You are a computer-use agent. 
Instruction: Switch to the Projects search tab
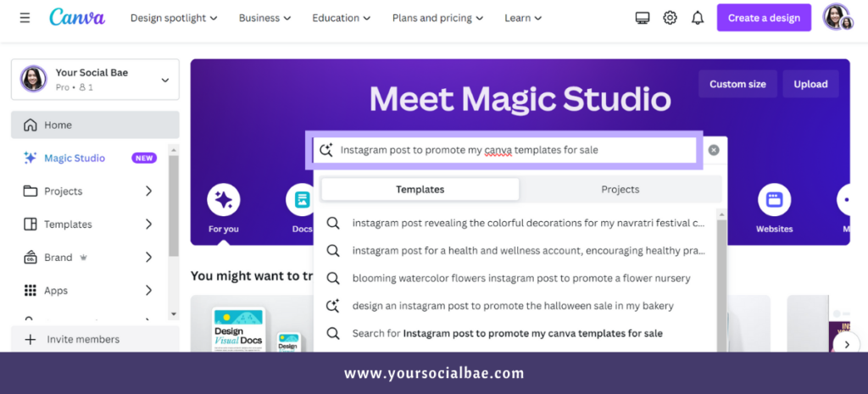click(x=620, y=189)
